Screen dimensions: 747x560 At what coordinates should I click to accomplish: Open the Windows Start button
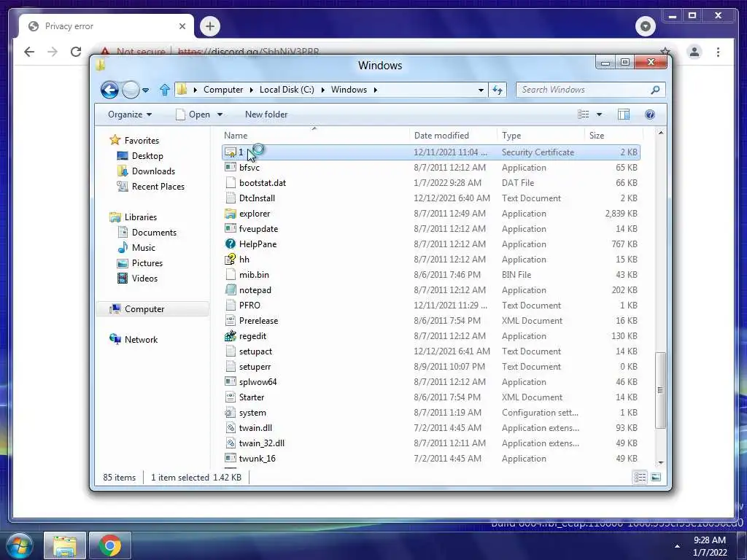pyautogui.click(x=19, y=546)
